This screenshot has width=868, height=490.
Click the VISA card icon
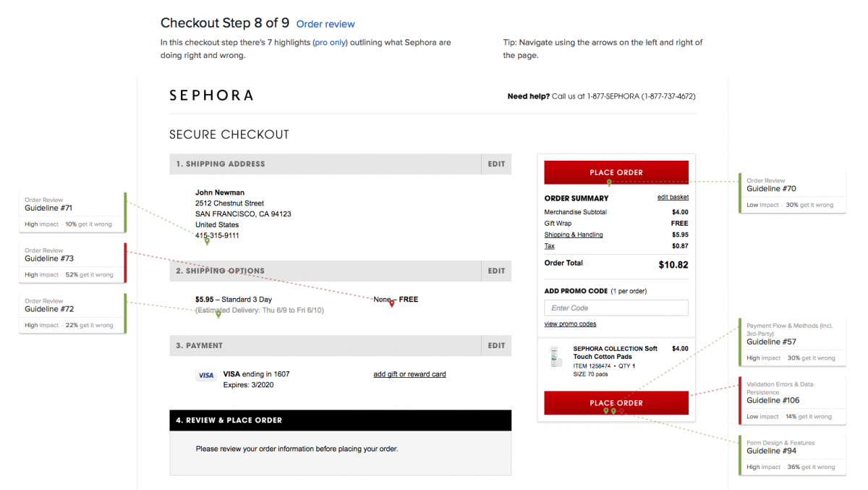(206, 375)
